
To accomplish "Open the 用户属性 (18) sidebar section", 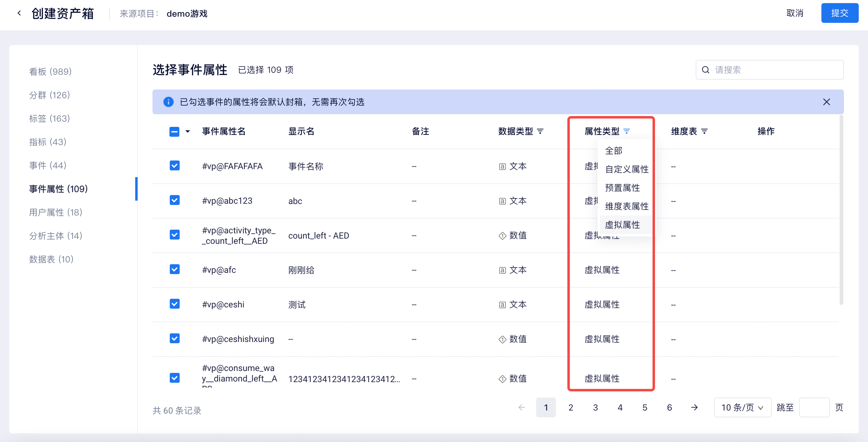I will (x=56, y=212).
